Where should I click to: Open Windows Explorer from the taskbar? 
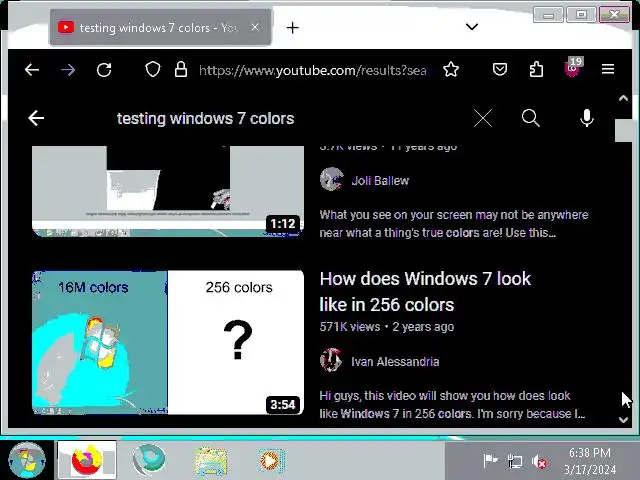point(210,461)
